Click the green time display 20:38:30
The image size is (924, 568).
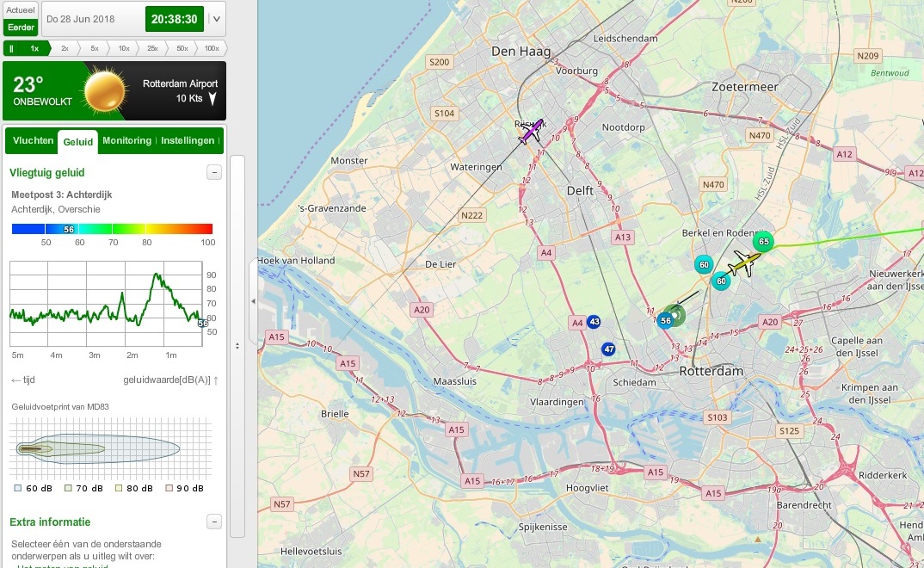[x=175, y=19]
